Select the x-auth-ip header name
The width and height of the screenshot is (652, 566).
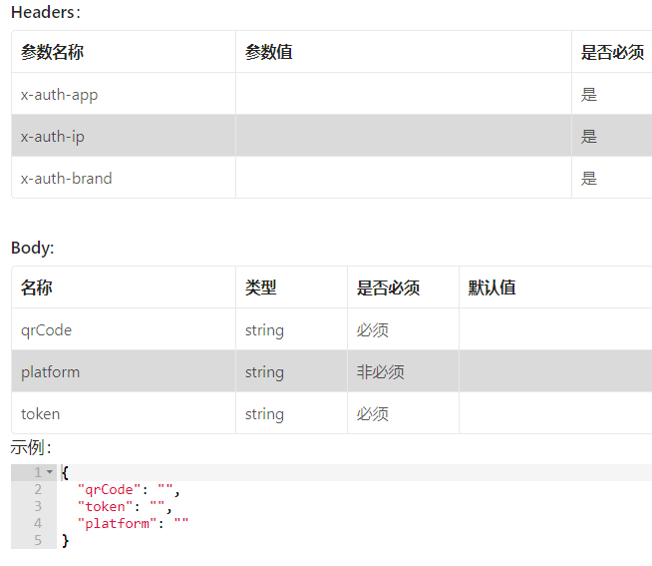(53, 137)
